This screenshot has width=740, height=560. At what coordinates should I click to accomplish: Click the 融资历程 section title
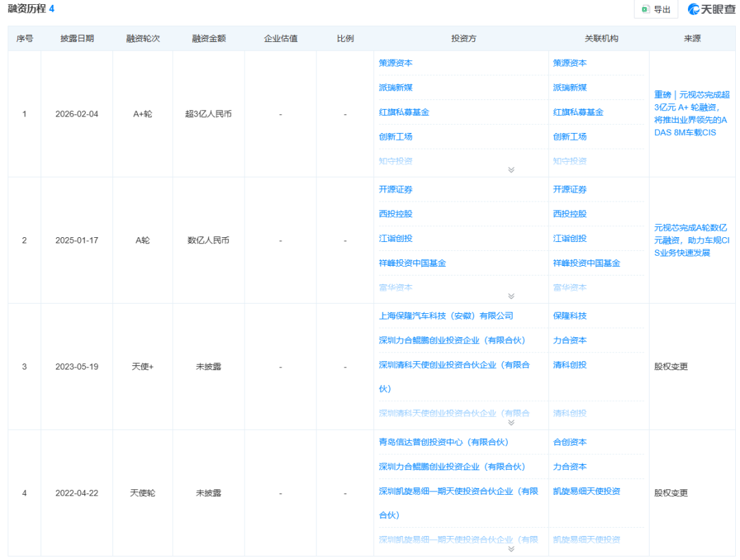pyautogui.click(x=27, y=8)
